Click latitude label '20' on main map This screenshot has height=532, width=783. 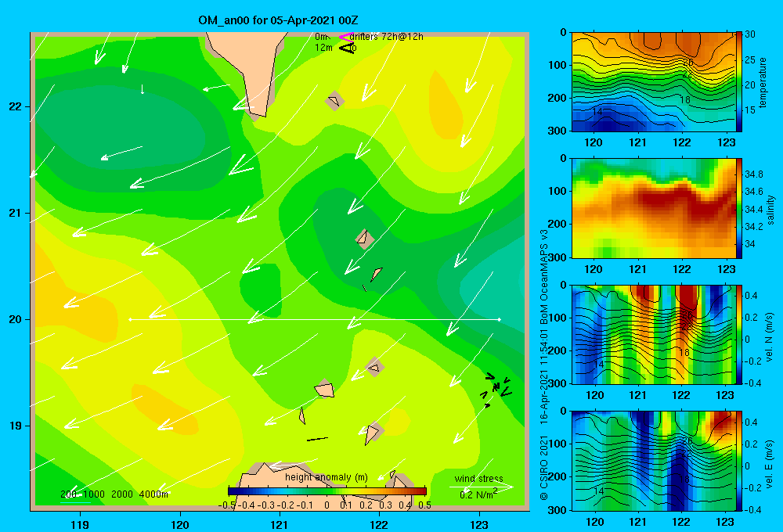coord(16,319)
